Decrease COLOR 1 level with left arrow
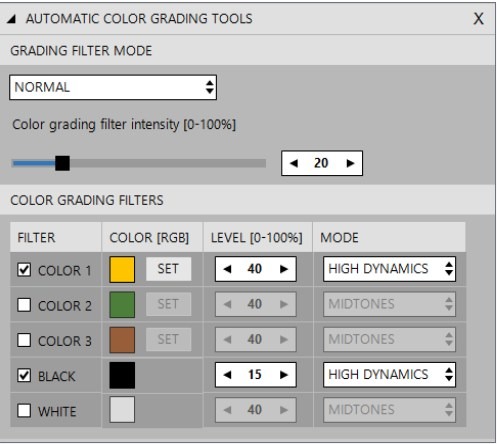Image resolution: width=497 pixels, height=444 pixels. click(x=227, y=269)
